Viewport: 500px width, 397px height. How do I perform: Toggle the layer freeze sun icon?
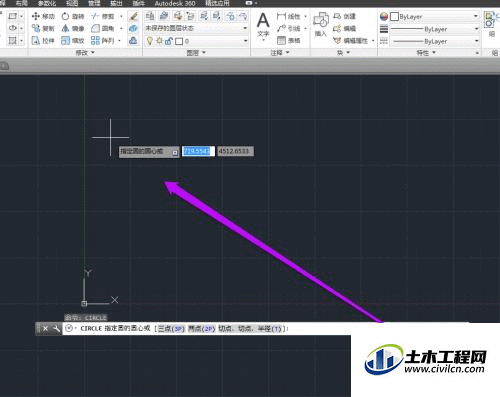(x=159, y=41)
